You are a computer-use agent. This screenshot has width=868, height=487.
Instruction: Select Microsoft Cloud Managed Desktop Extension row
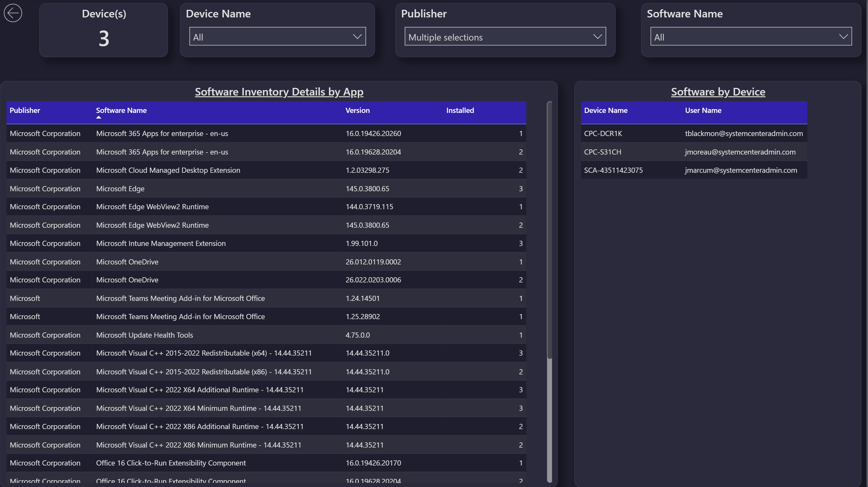tap(266, 170)
